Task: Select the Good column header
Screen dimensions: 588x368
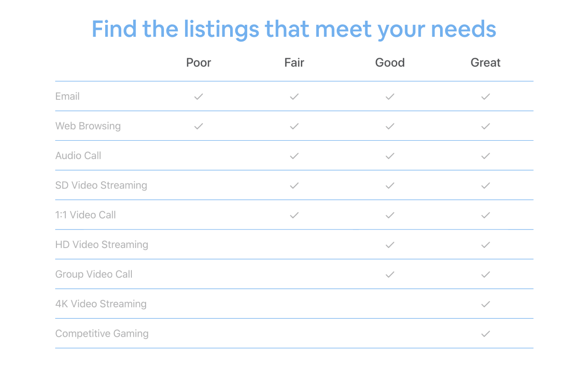Action: (390, 63)
